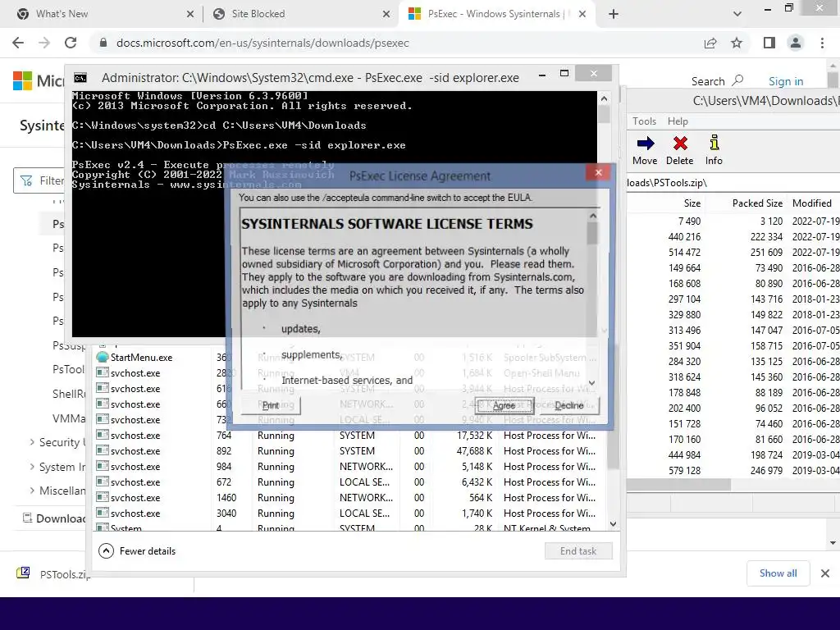Click 7-Zip horizontal scrollbar thumb
The image size is (840, 630).
coord(678,484)
